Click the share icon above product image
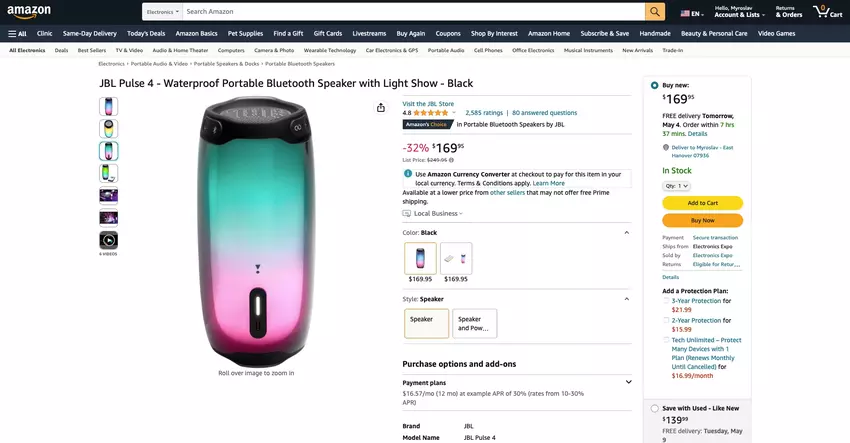Viewport: 850px width, 443px height. [381, 108]
